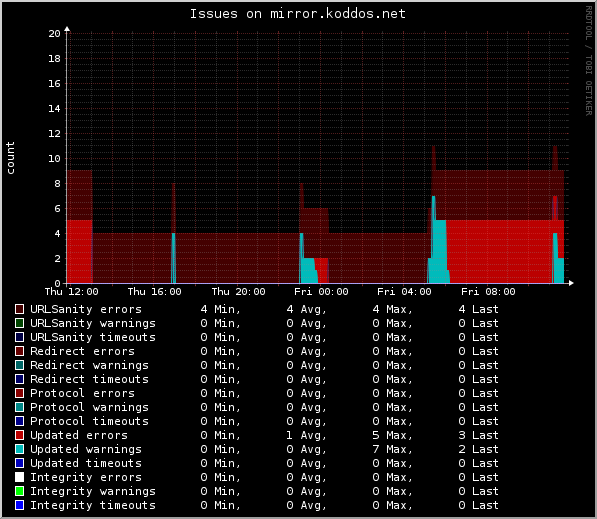Click the count y-axis label
The image size is (597, 519).
coord(10,158)
